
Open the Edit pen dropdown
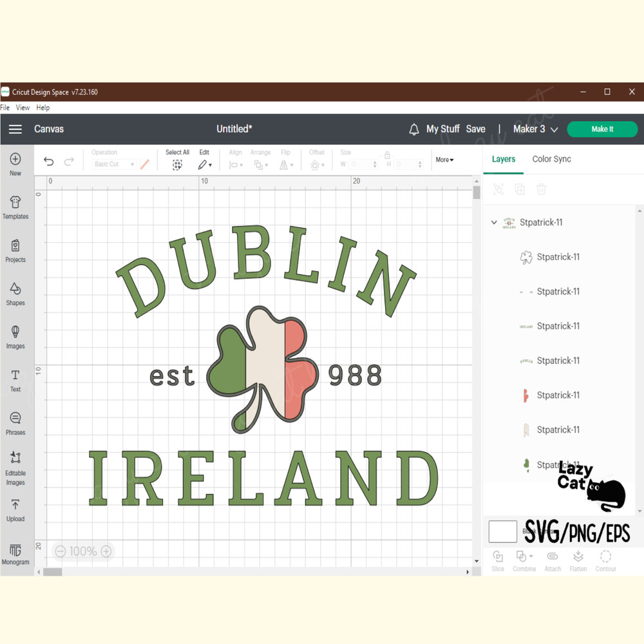(205, 165)
